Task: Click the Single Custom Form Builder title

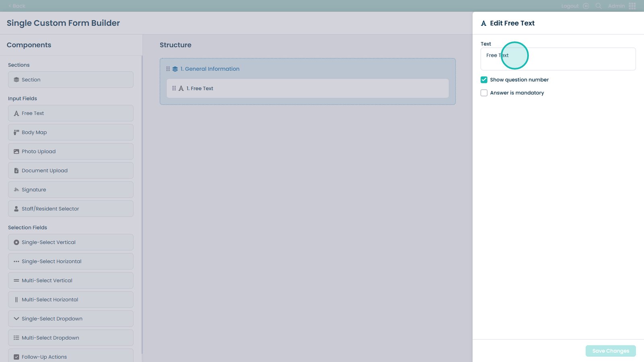Action: tap(63, 23)
